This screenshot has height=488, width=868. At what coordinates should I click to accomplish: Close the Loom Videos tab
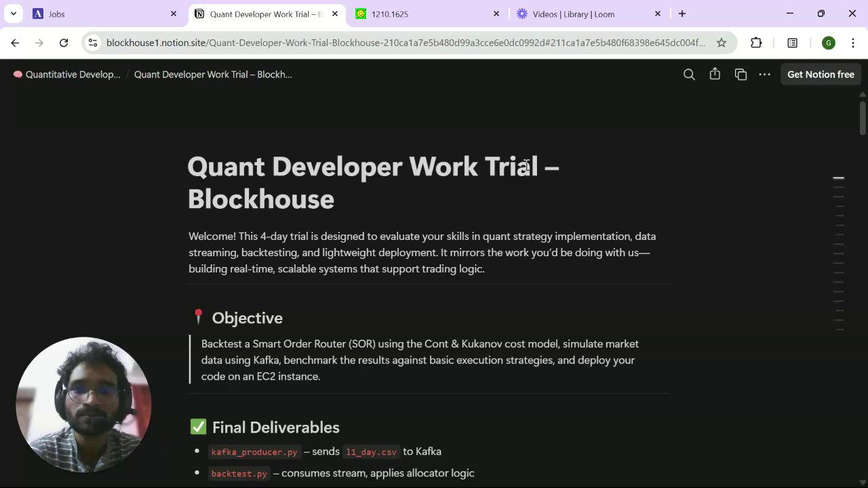pos(658,14)
